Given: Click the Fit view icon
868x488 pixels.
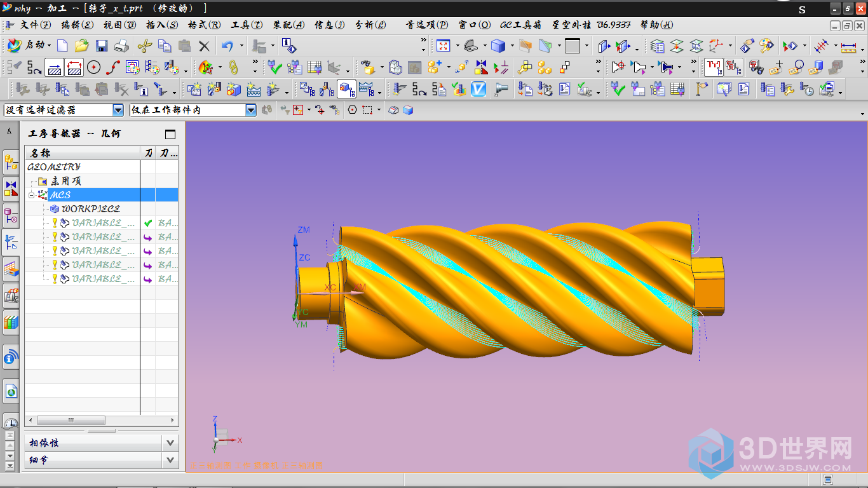Looking at the screenshot, I should 443,46.
